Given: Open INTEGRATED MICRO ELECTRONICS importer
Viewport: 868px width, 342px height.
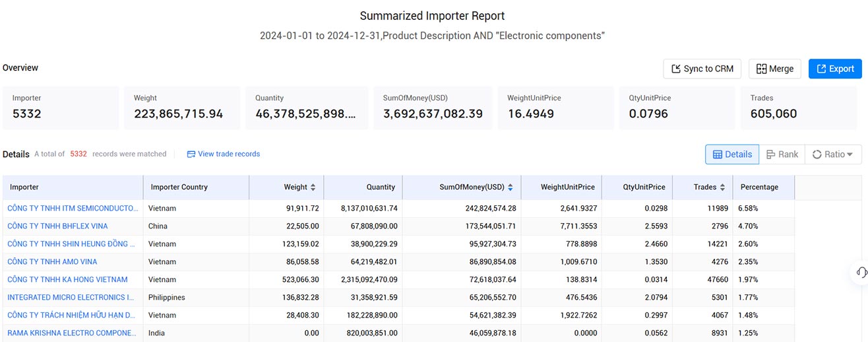Looking at the screenshot, I should coord(71,297).
